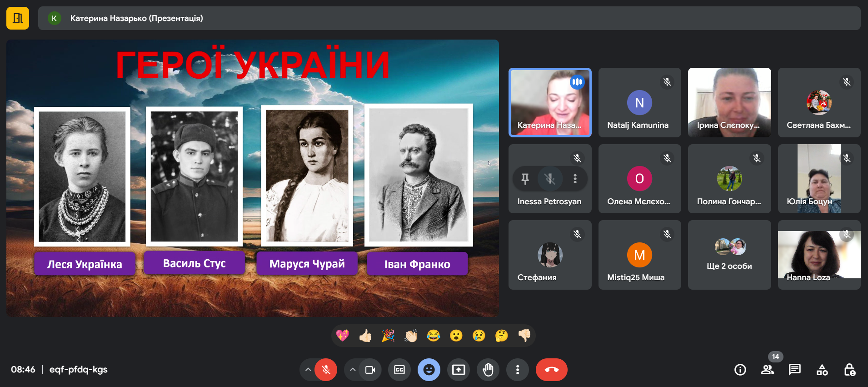The width and height of the screenshot is (868, 387).
Task: Turn on closed captions
Action: pyautogui.click(x=399, y=370)
